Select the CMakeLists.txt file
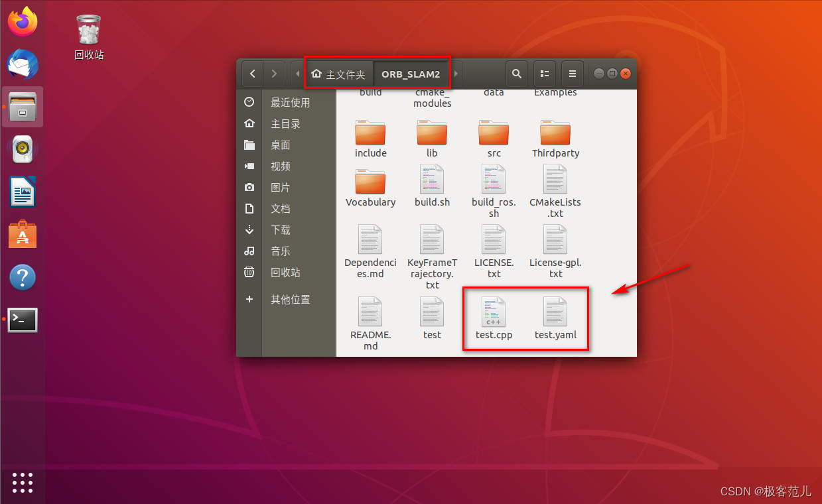822x504 pixels. point(555,192)
